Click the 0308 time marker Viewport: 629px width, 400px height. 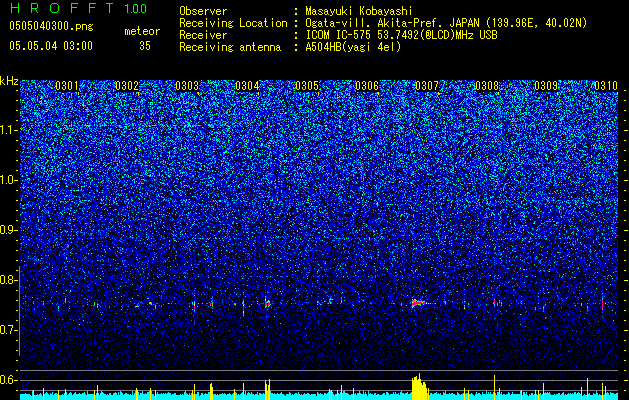point(487,86)
